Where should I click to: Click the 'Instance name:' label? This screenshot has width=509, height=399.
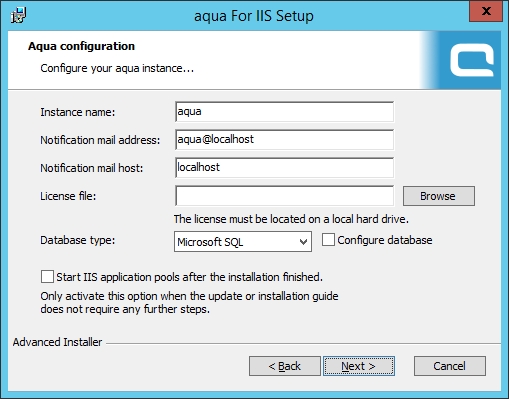click(x=78, y=112)
